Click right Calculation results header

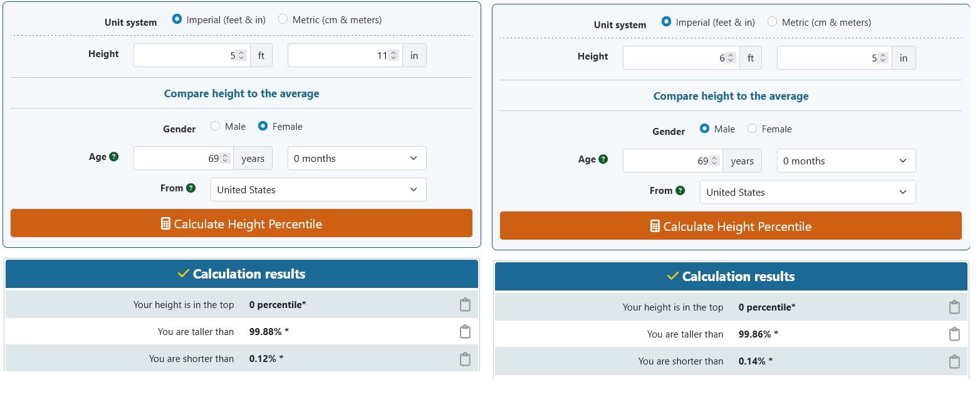[731, 277]
